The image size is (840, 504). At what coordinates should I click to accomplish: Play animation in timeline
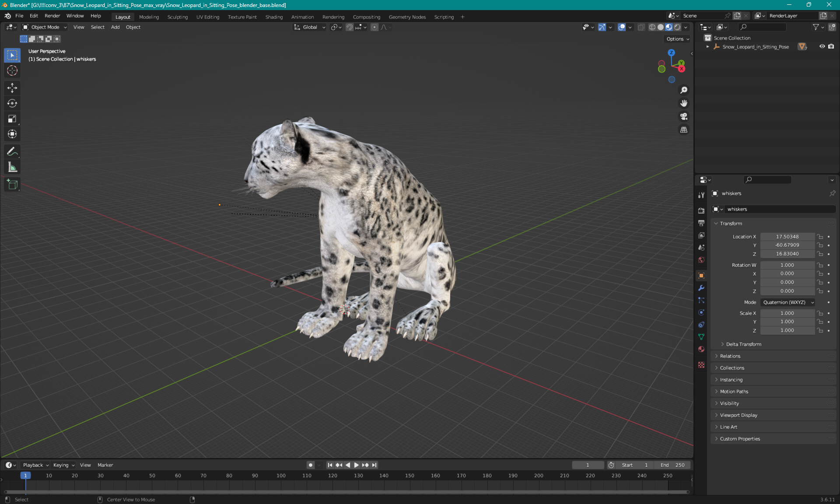click(357, 465)
